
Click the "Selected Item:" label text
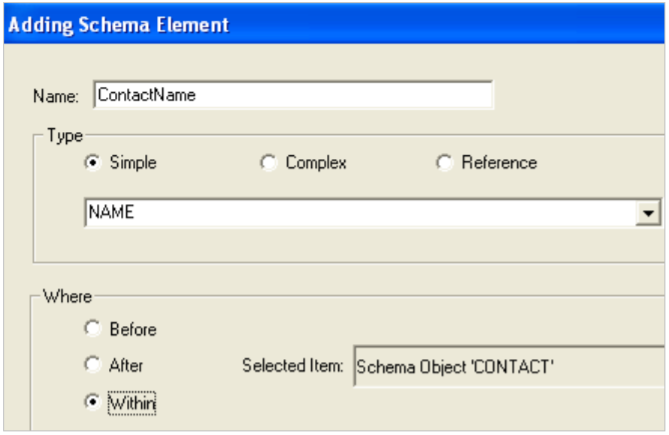coord(294,365)
